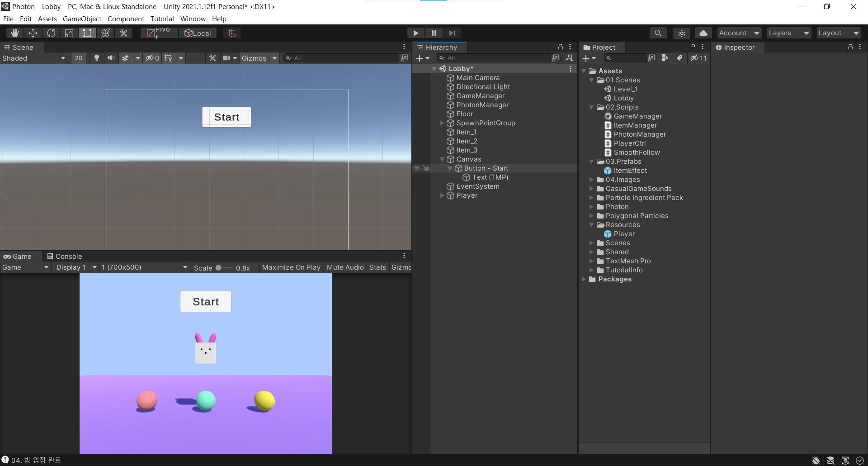Click the Hierarchy search field

point(494,58)
